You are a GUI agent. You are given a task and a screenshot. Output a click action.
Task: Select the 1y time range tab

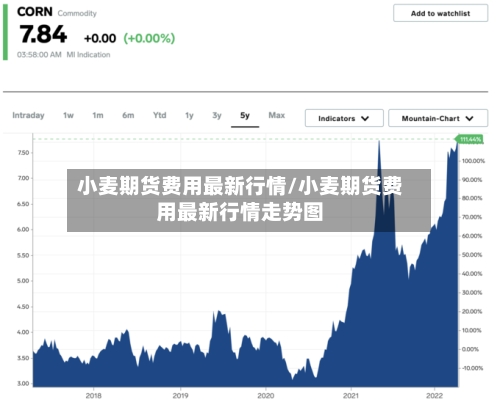[189, 115]
